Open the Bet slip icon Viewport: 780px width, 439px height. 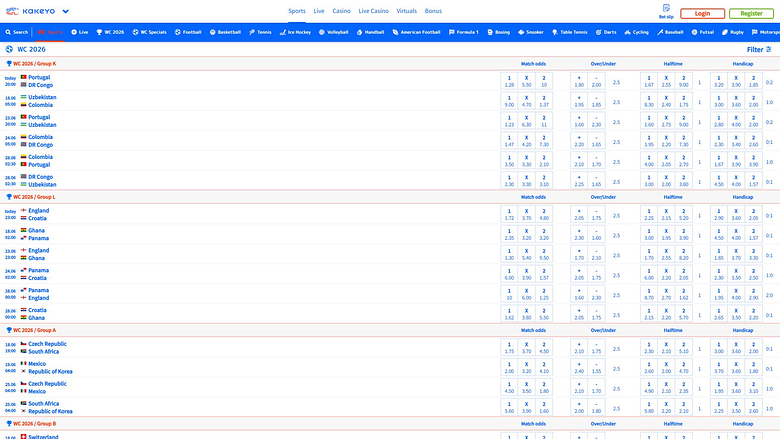[x=666, y=8]
